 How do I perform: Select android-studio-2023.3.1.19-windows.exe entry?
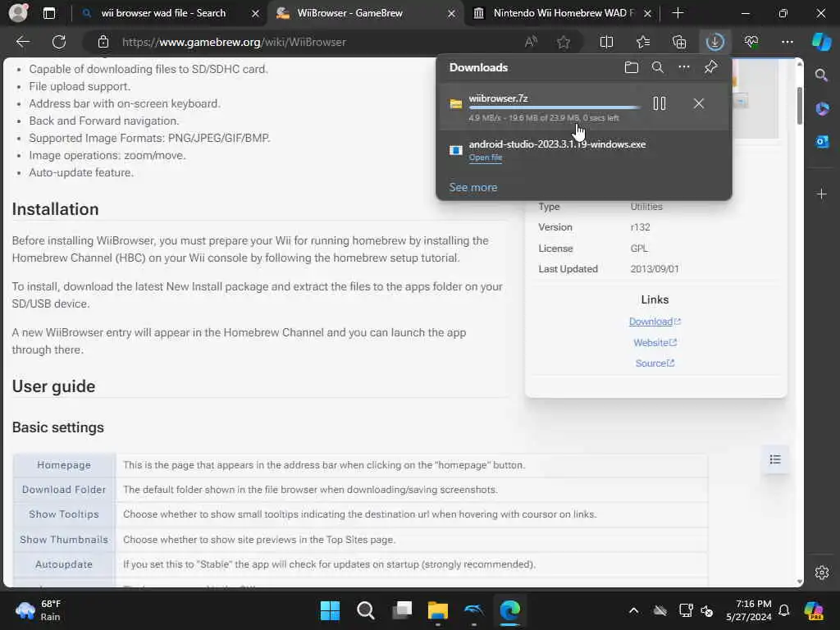pyautogui.click(x=584, y=150)
